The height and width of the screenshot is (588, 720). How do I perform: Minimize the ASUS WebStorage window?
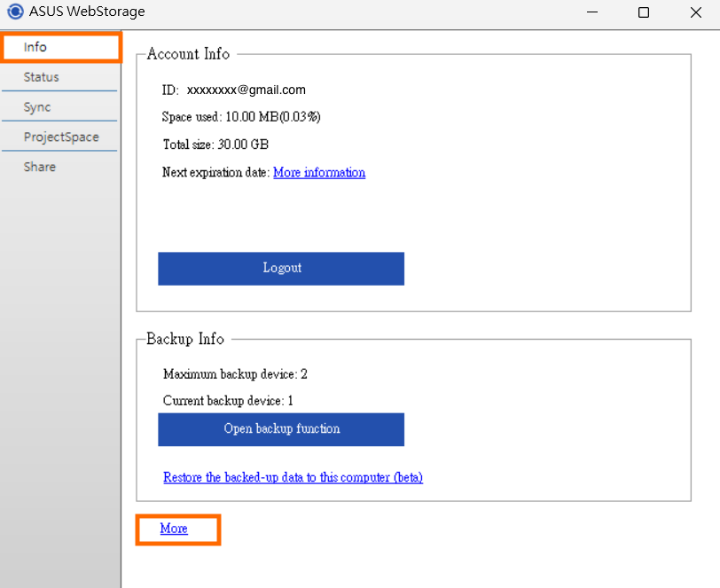pos(592,12)
